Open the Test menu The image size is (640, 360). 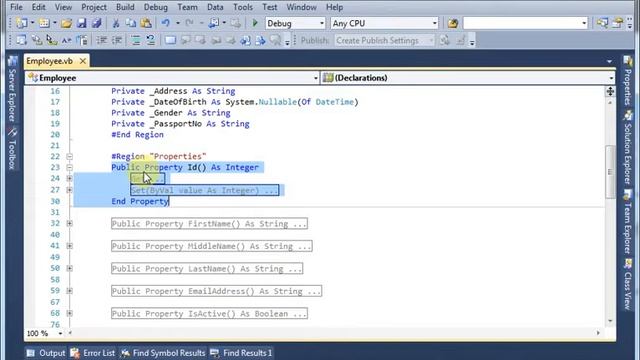coord(269,7)
